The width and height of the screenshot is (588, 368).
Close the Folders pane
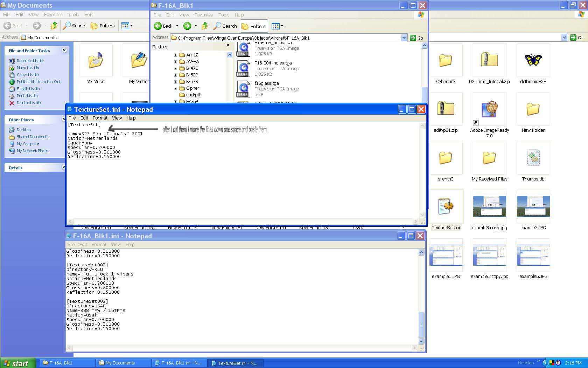[x=228, y=45]
